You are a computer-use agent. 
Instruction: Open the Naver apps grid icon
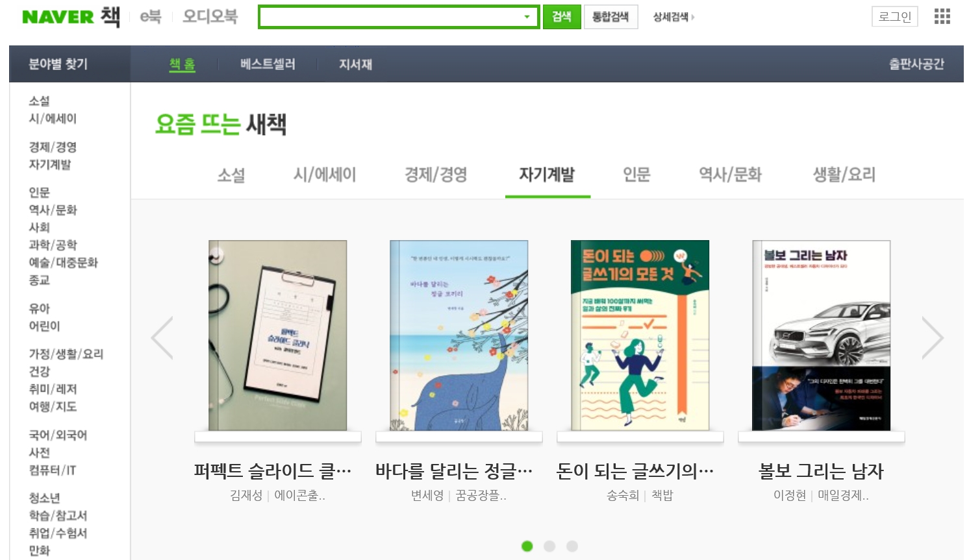point(942,16)
